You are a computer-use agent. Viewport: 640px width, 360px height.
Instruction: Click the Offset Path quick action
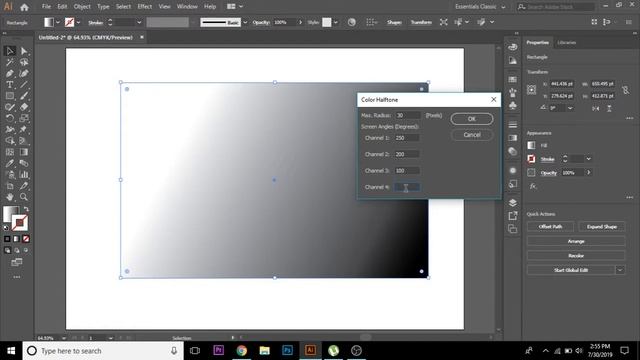[x=550, y=227]
